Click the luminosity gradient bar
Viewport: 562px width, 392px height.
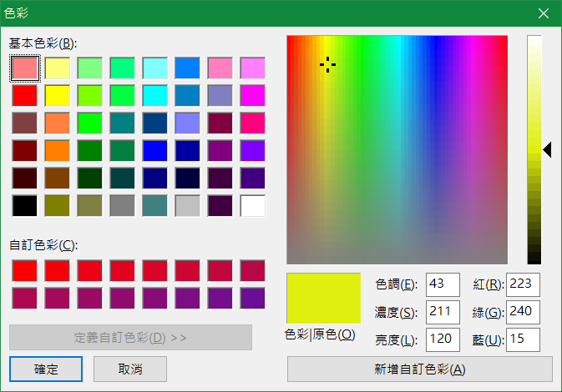click(x=534, y=149)
